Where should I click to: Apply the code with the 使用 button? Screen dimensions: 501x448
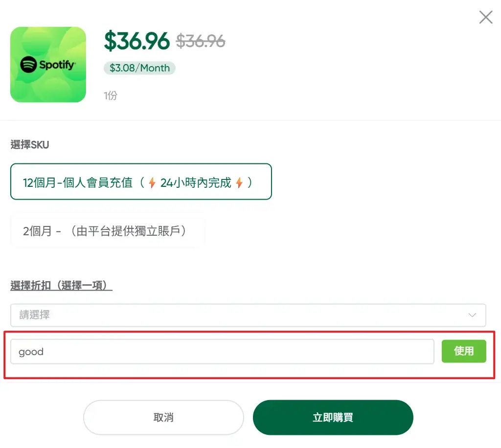click(463, 351)
